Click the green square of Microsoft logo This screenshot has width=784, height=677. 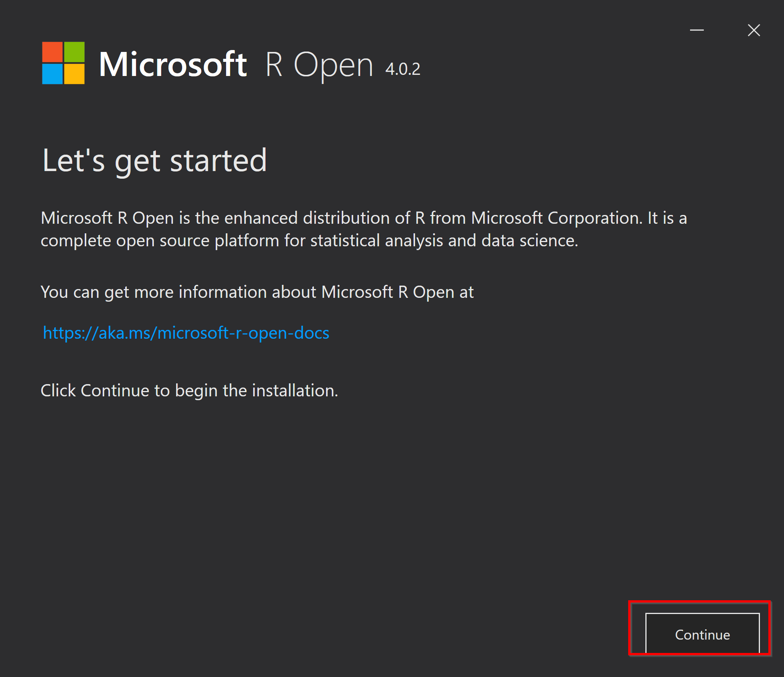click(x=74, y=52)
